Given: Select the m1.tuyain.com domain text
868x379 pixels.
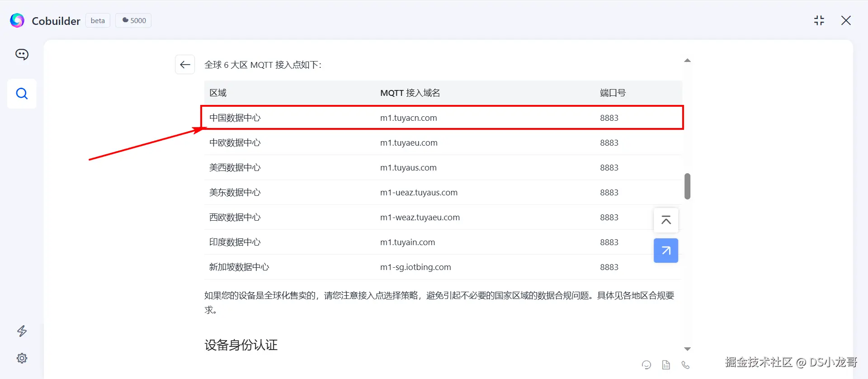Looking at the screenshot, I should tap(407, 242).
